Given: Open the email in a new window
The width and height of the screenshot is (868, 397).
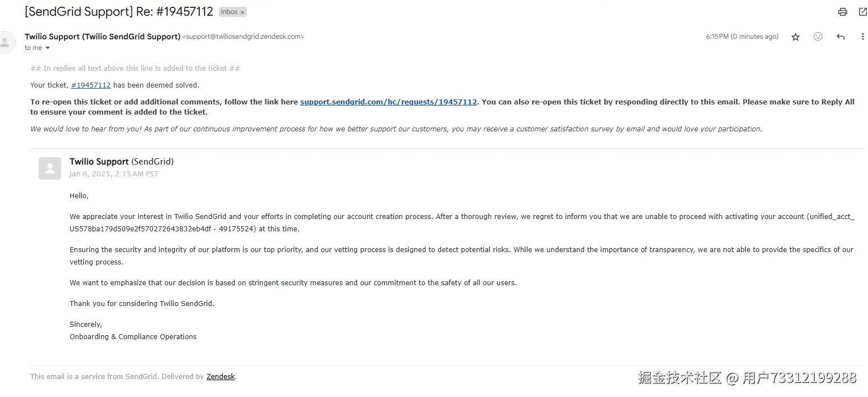Looking at the screenshot, I should pos(862,12).
